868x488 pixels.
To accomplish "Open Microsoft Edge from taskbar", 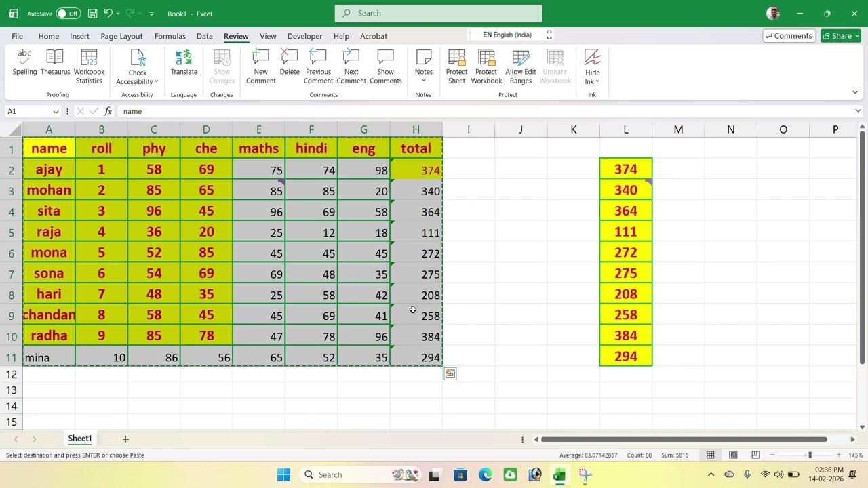I will coord(486,474).
